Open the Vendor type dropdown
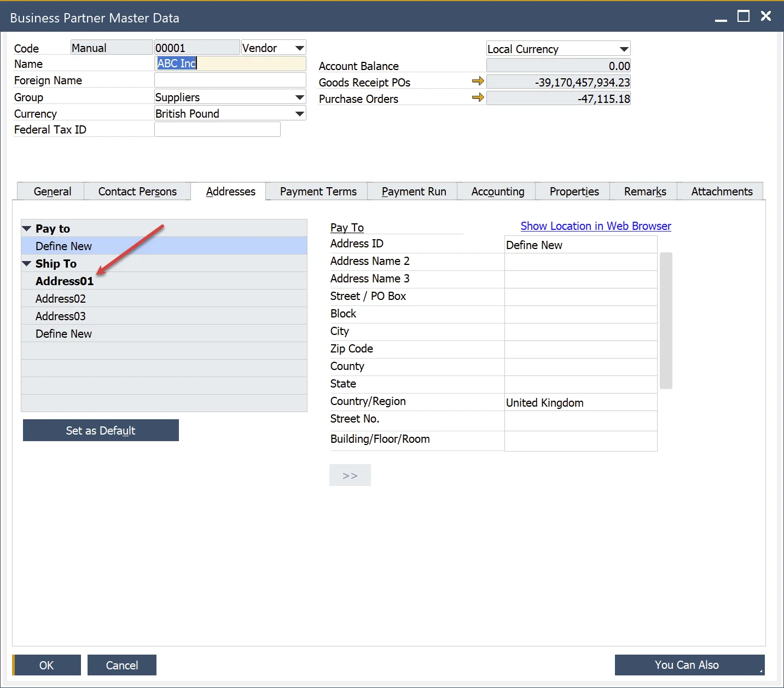 tap(299, 48)
